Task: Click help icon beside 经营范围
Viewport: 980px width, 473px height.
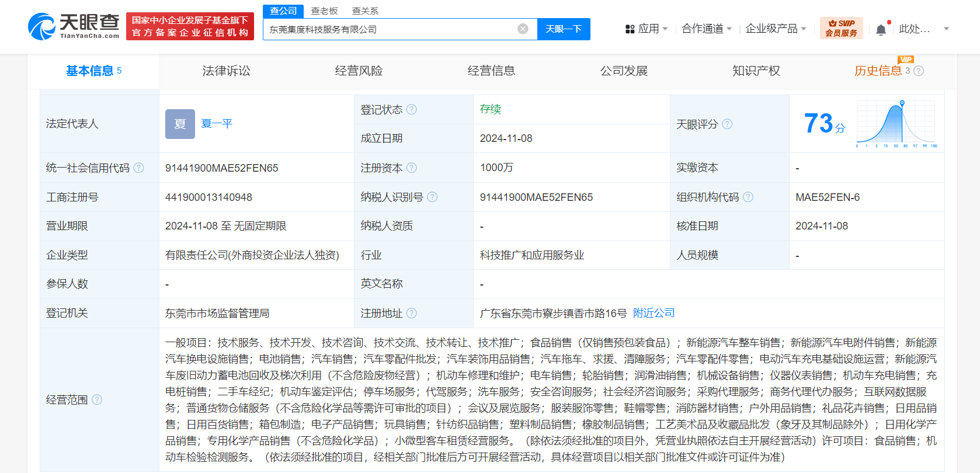Action: [x=97, y=399]
